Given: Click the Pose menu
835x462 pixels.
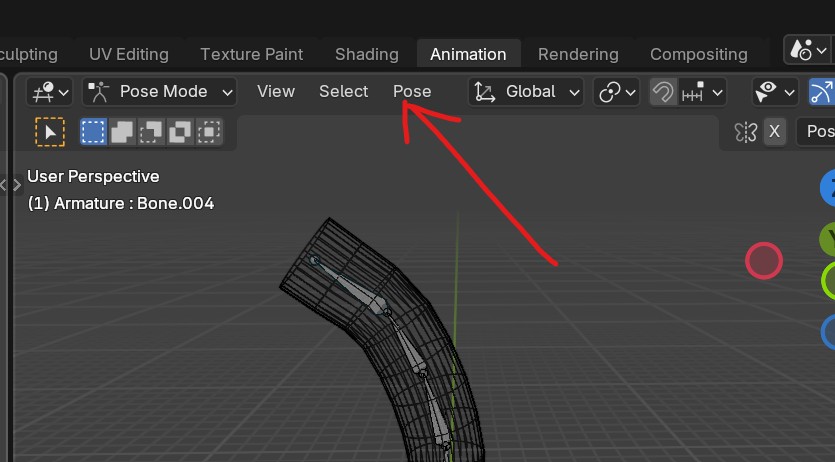Looking at the screenshot, I should [x=412, y=92].
